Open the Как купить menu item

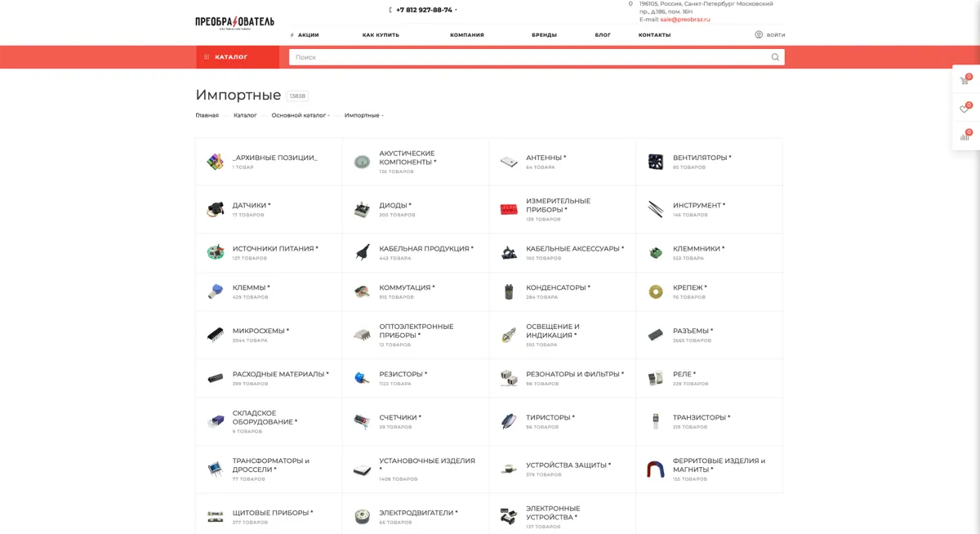[x=381, y=35]
